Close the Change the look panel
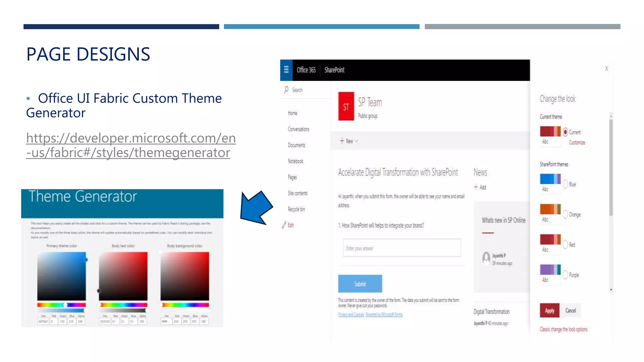 tap(607, 69)
